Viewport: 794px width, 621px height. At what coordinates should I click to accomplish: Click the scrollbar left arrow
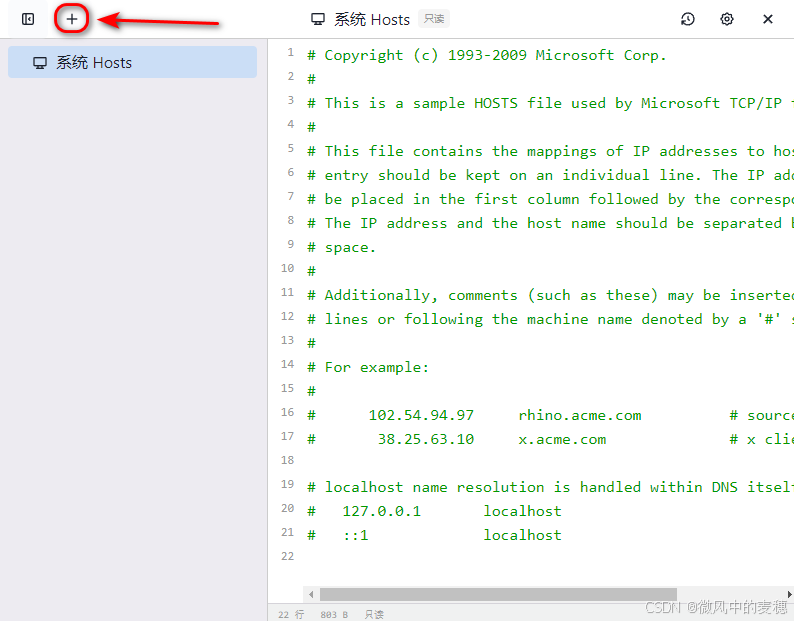pos(311,594)
